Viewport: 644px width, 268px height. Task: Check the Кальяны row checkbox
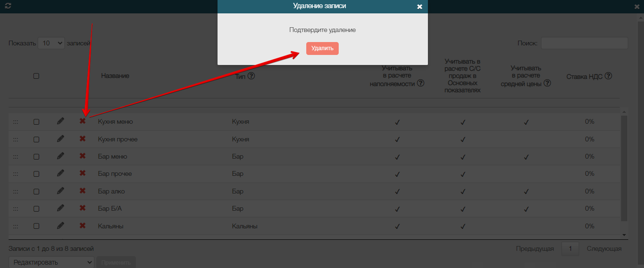36,226
